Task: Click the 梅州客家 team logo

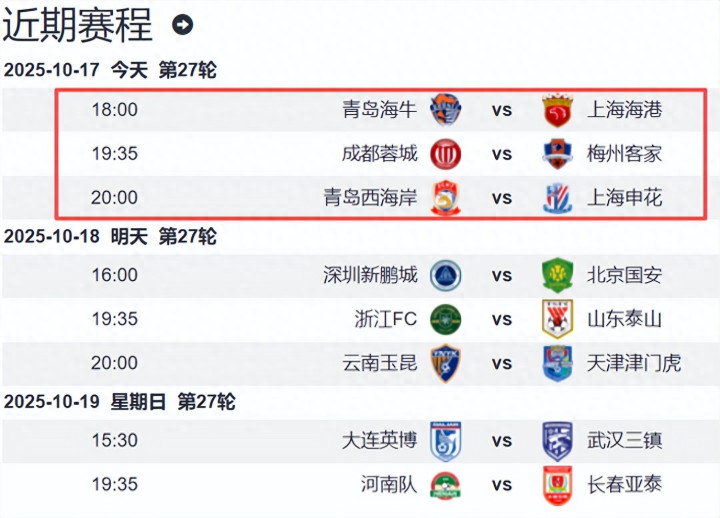Action: pyautogui.click(x=557, y=154)
